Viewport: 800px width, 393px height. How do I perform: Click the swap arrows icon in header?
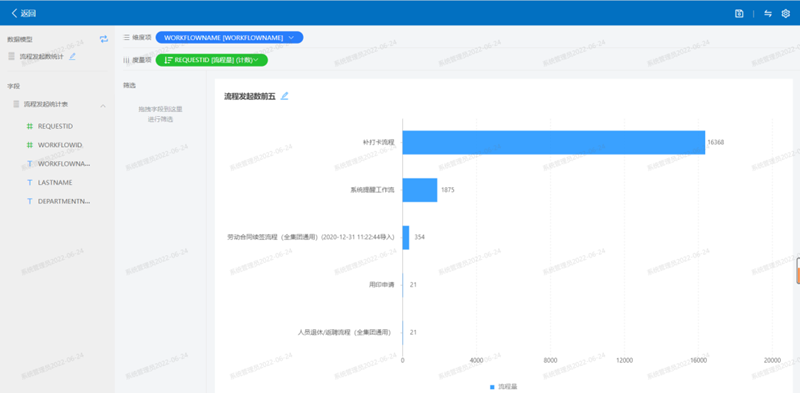[x=768, y=14]
